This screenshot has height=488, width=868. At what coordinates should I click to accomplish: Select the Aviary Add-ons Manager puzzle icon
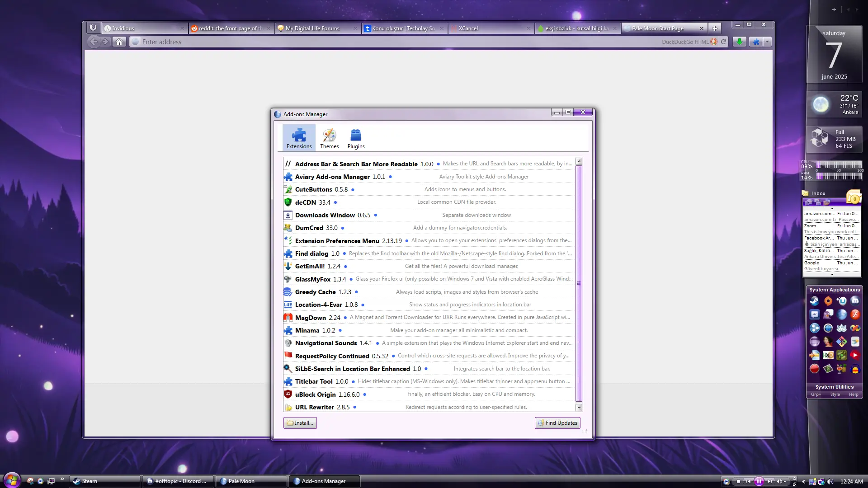288,177
